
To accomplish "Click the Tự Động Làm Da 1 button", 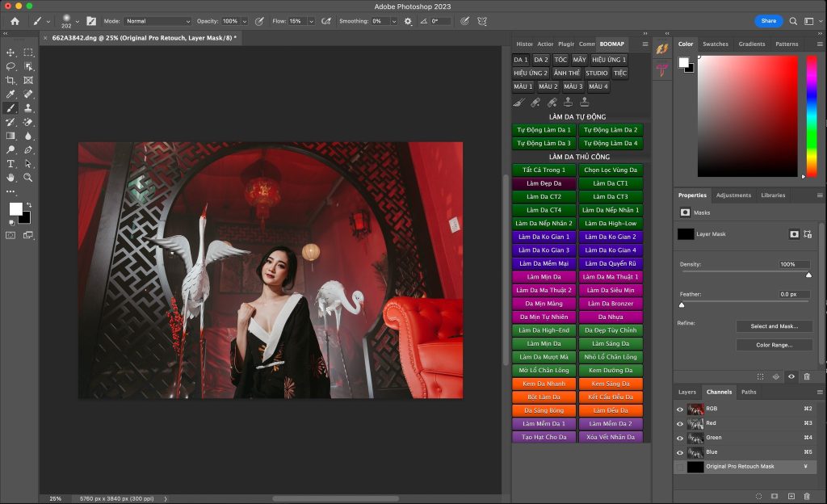I will [544, 129].
